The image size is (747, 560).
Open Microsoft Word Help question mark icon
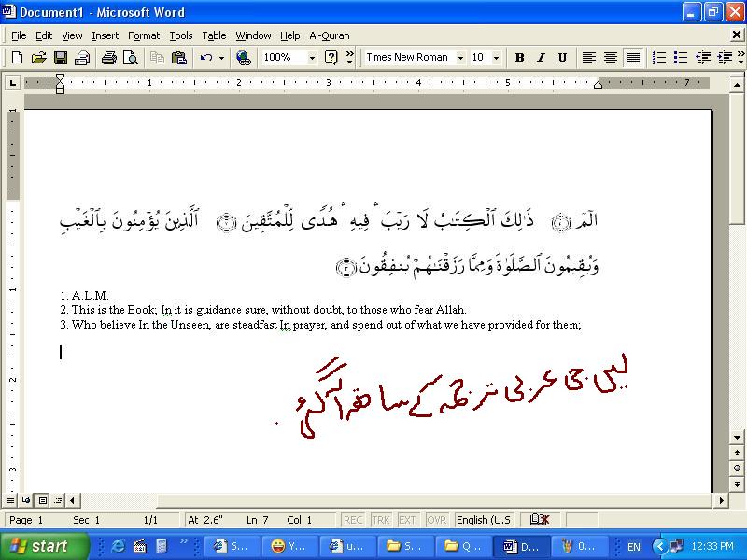pos(331,58)
